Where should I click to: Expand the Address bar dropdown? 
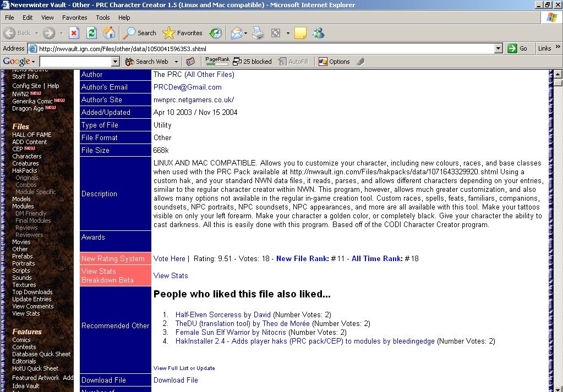point(499,48)
